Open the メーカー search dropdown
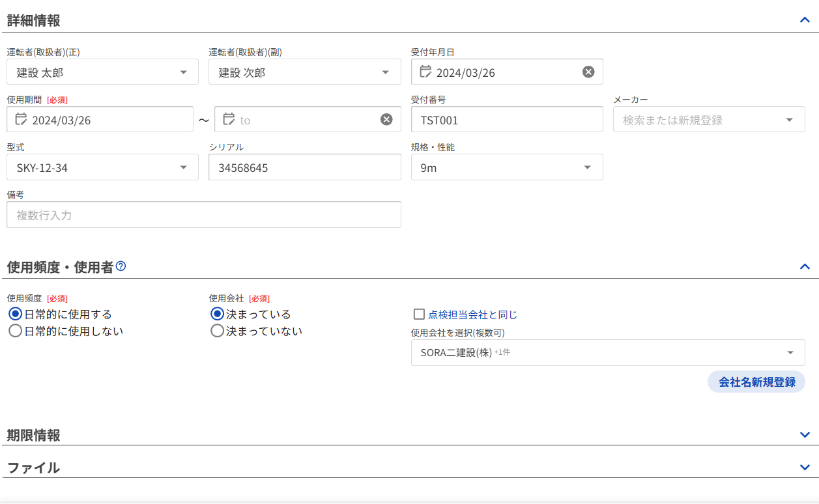The image size is (819, 504). [790, 120]
